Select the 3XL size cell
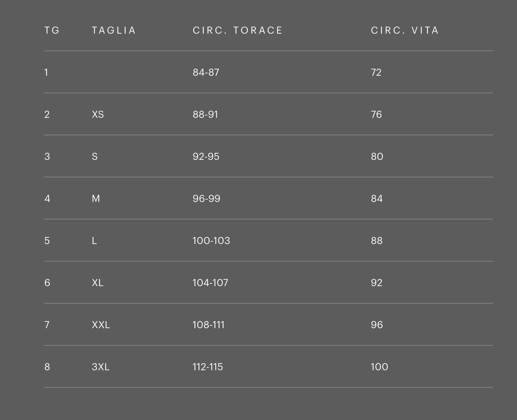 point(100,367)
